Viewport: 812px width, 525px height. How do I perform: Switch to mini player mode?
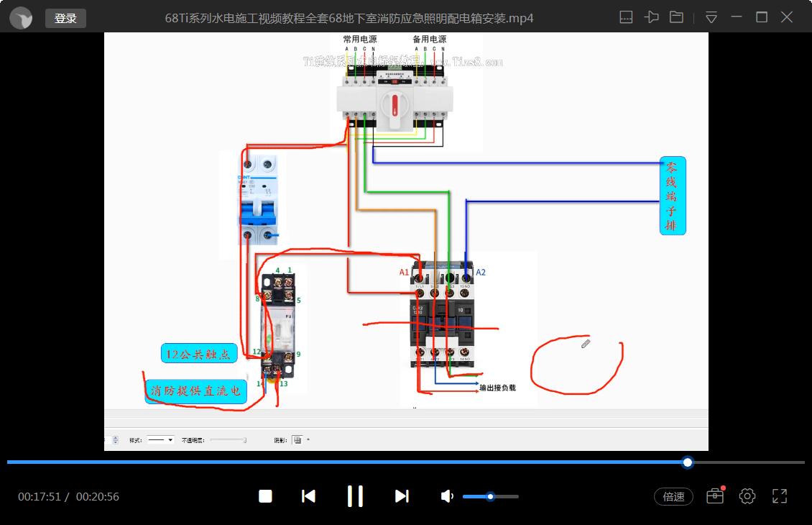[626, 17]
